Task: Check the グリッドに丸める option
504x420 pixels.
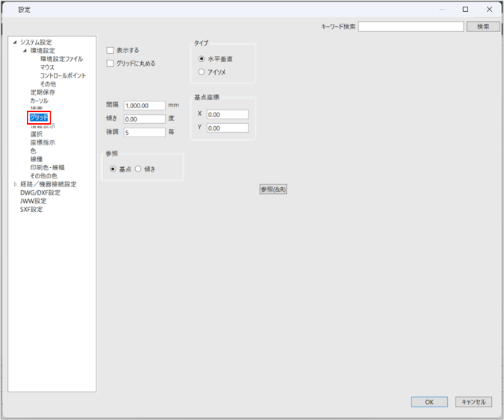Action: pyautogui.click(x=111, y=64)
